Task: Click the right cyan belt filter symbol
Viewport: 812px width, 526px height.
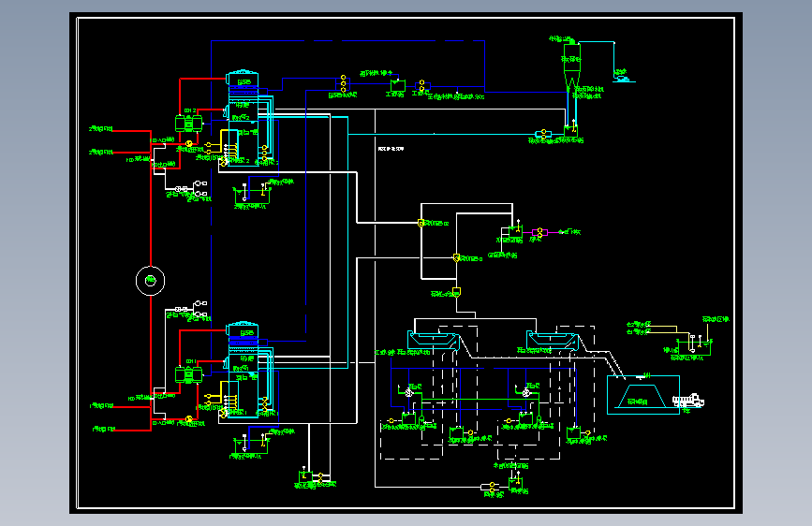Action: click(553, 340)
